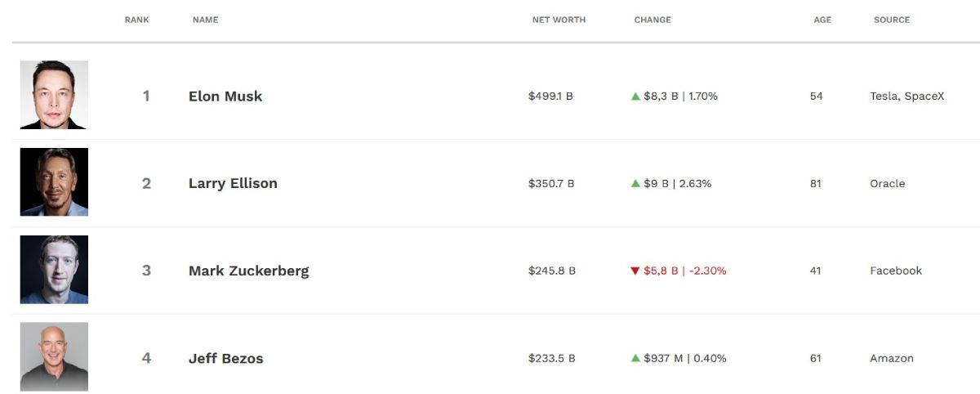Viewport: 980px width, 394px height.
Task: Open the profile photo in the rank 4 row
Action: tap(54, 356)
